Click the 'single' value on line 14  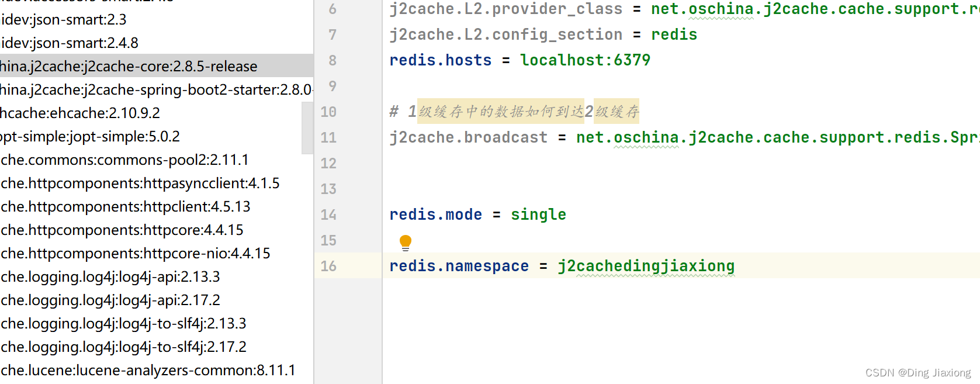(x=539, y=215)
